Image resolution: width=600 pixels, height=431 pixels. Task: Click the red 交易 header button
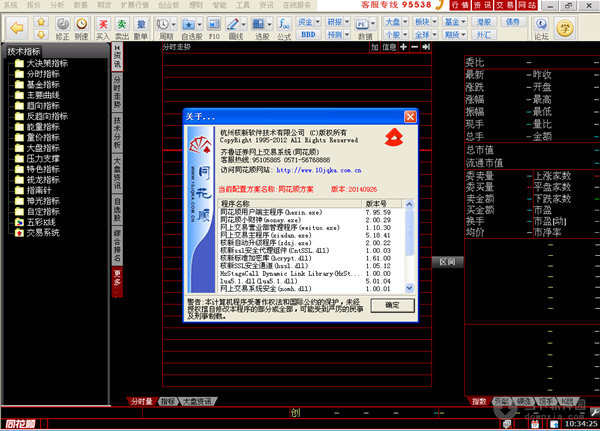click(505, 5)
